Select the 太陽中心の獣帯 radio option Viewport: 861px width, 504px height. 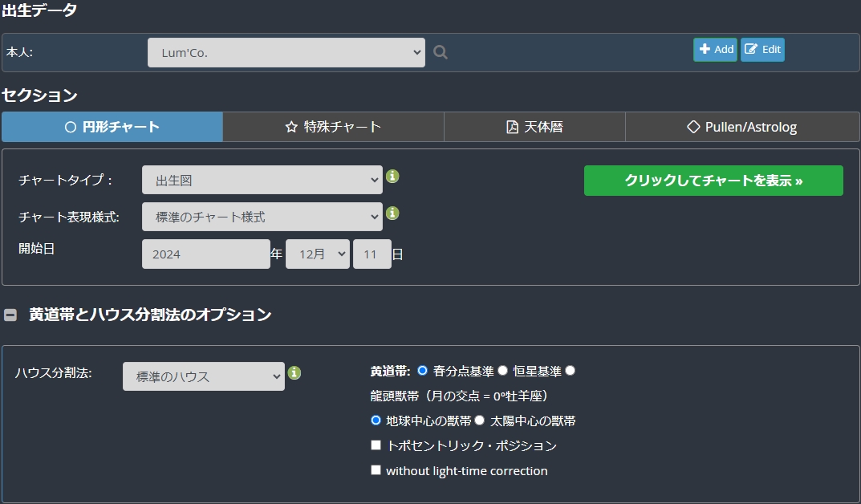[479, 420]
